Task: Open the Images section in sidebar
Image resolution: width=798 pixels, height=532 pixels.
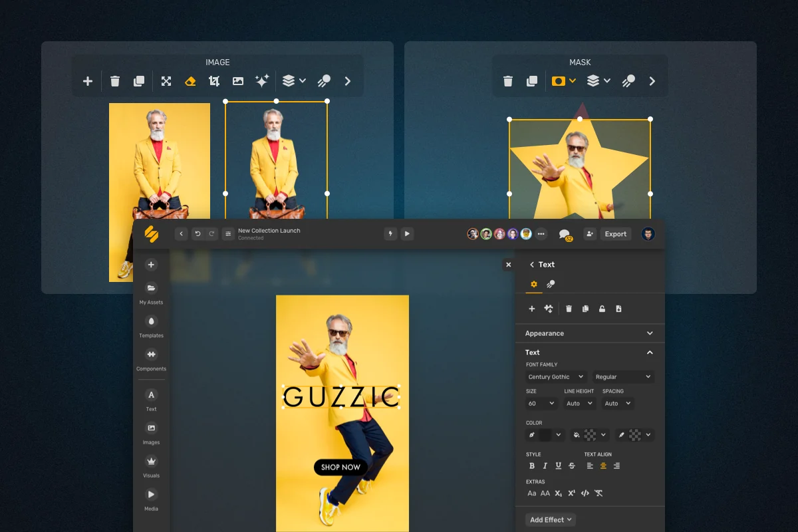Action: (151, 433)
